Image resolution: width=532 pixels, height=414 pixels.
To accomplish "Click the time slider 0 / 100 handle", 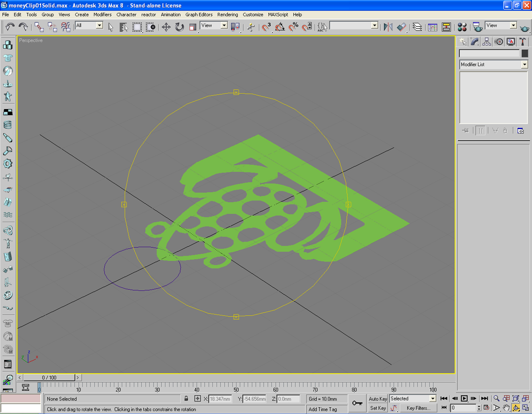I will [x=49, y=377].
